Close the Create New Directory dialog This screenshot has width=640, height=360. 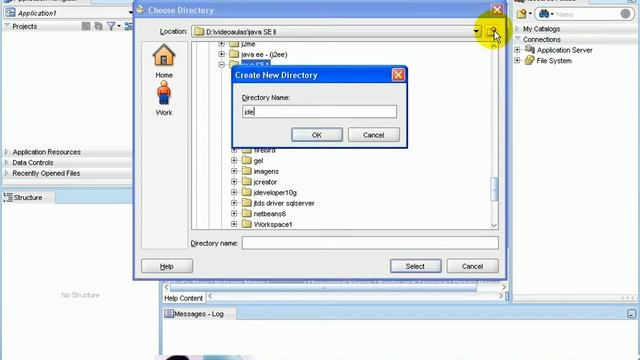[398, 75]
